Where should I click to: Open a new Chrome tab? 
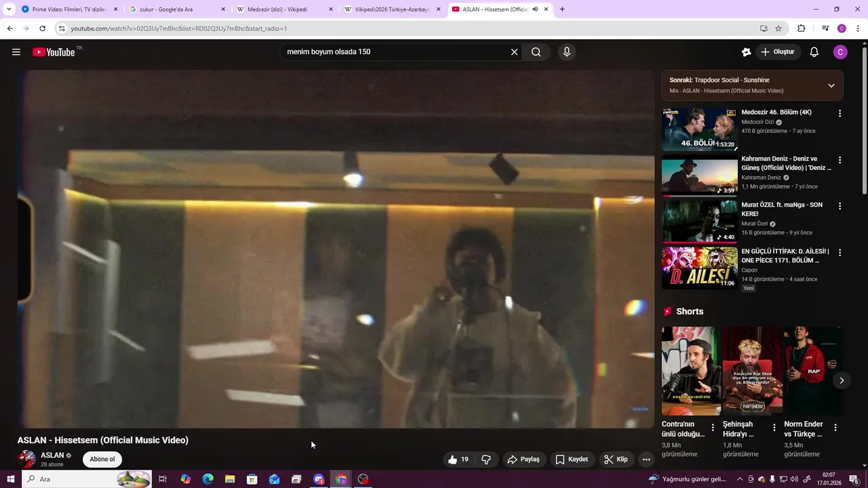coord(562,9)
